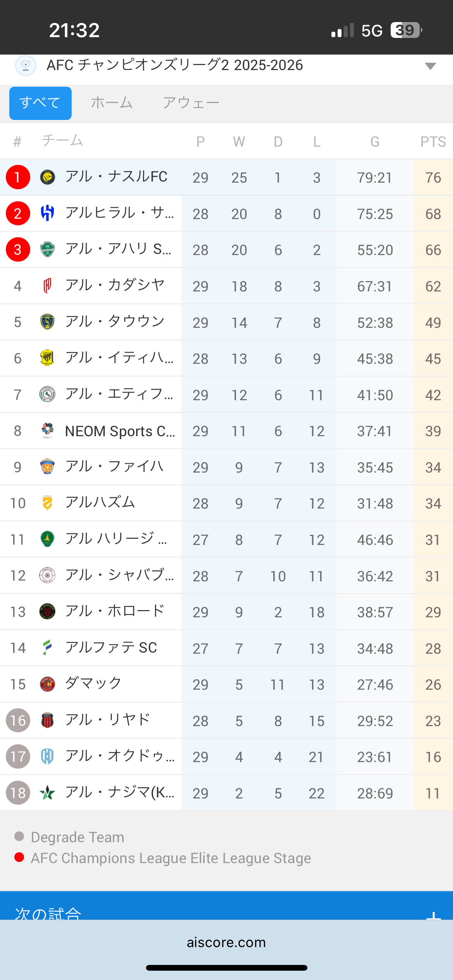This screenshot has height=980, width=453.
Task: Expand the 次の試合 section plus icon
Action: tap(433, 914)
